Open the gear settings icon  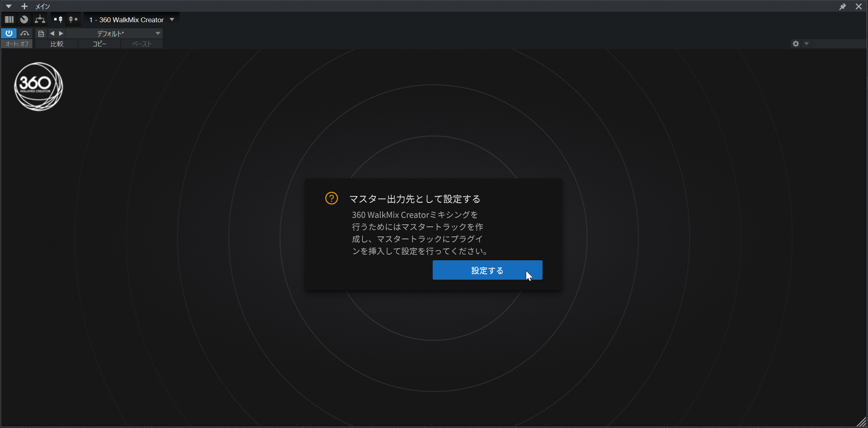point(796,44)
